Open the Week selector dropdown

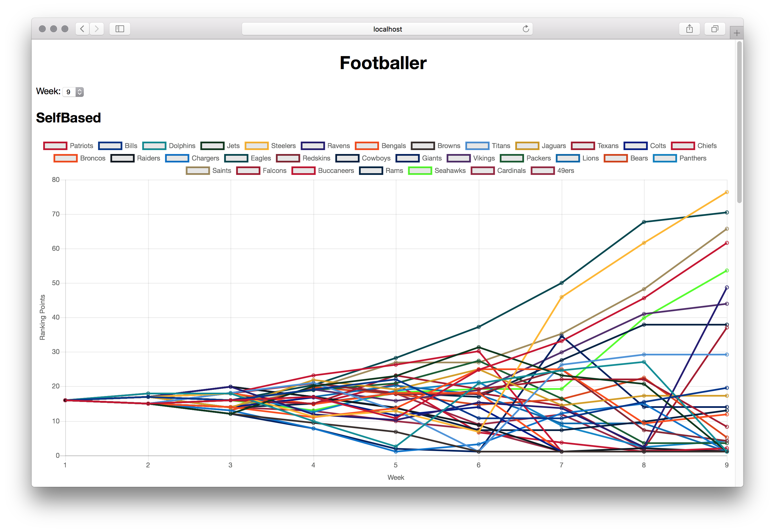tap(73, 92)
